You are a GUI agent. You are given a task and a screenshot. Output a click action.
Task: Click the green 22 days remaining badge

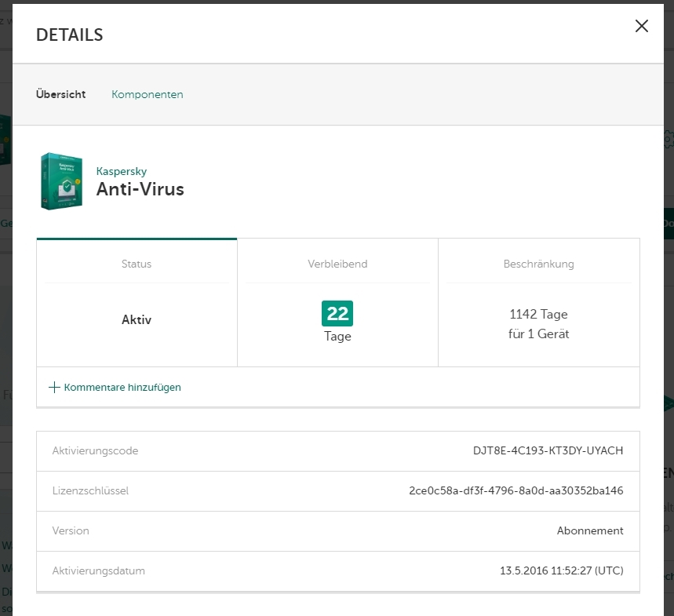point(337,313)
